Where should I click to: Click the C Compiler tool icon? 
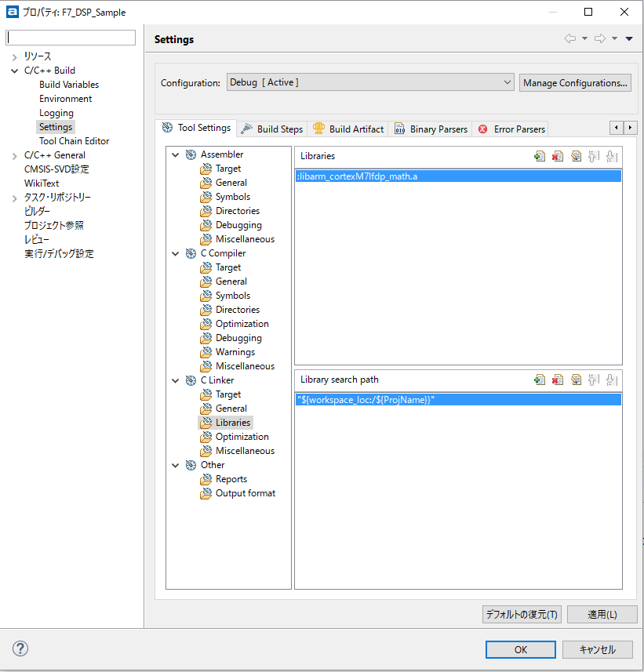pyautogui.click(x=191, y=254)
